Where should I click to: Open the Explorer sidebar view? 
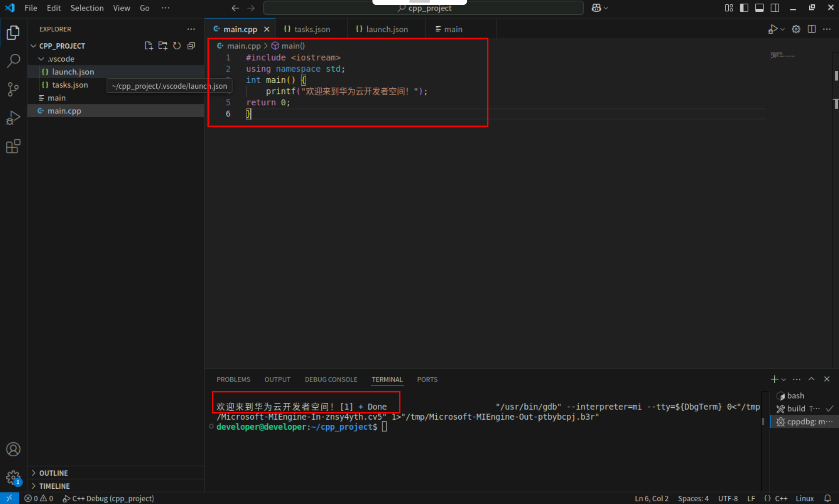[13, 32]
